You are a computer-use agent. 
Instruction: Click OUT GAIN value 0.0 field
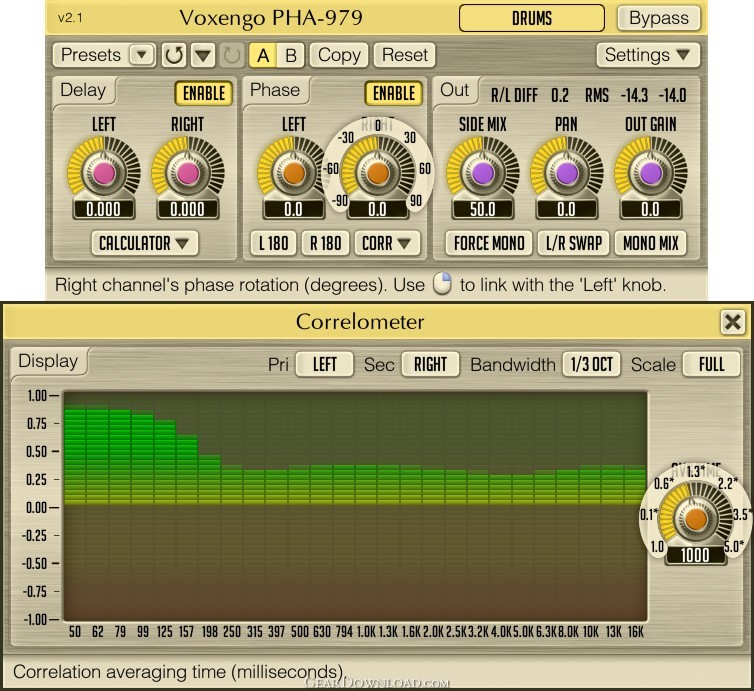(x=651, y=210)
